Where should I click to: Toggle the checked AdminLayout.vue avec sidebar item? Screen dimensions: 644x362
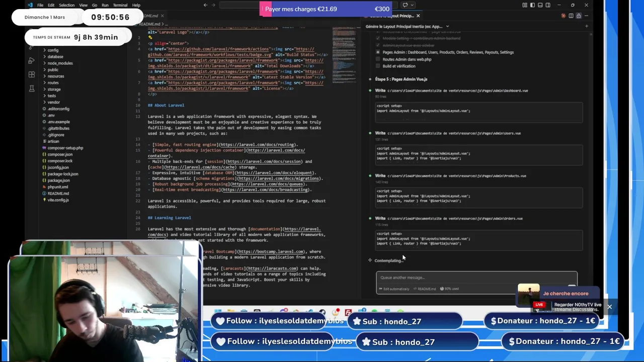click(x=378, y=45)
